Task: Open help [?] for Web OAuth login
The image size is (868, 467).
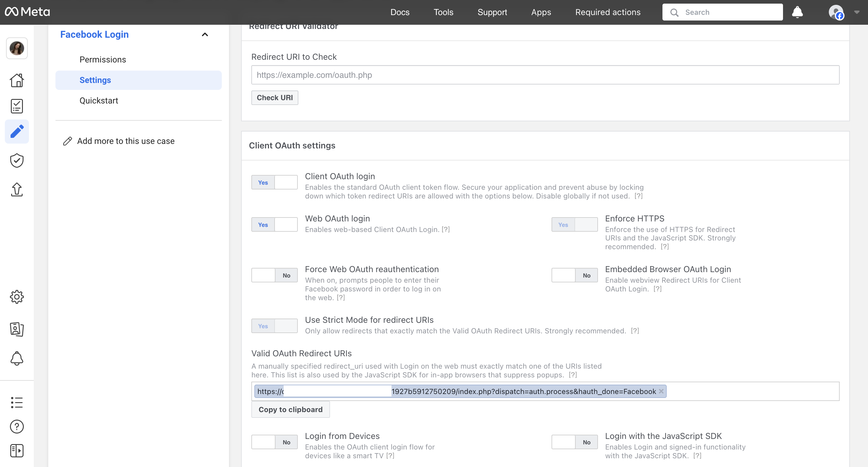Action: click(445, 230)
